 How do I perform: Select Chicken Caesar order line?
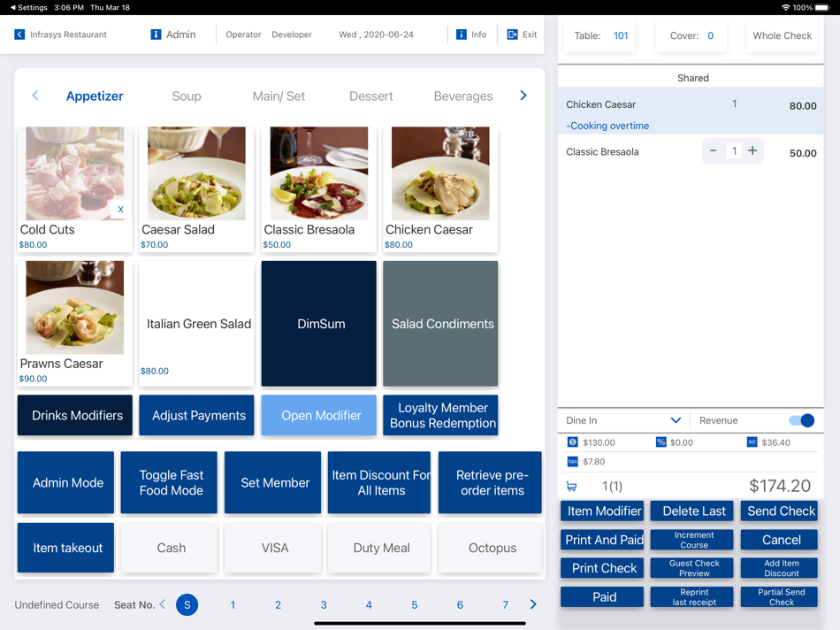coord(691,111)
